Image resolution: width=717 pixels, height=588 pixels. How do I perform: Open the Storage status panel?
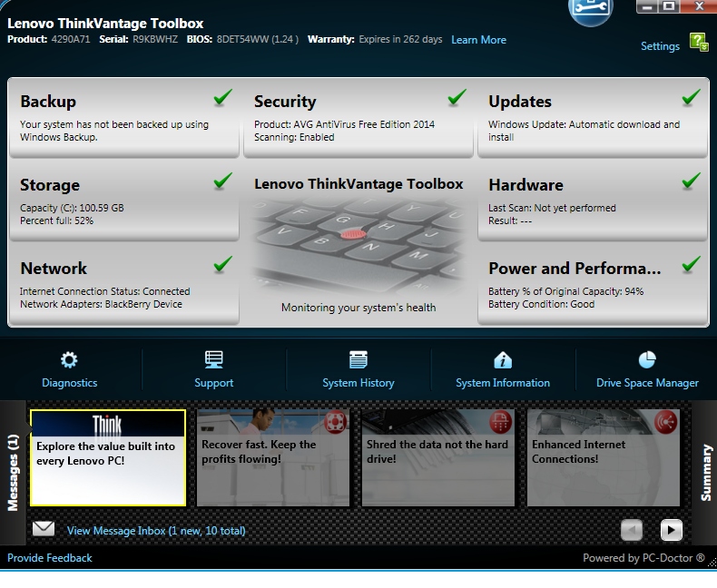pos(124,201)
